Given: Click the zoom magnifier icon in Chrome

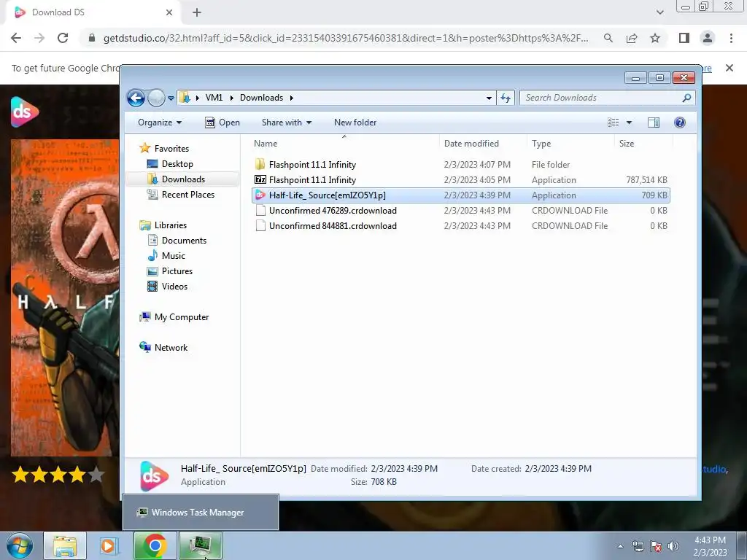Looking at the screenshot, I should pos(608,38).
